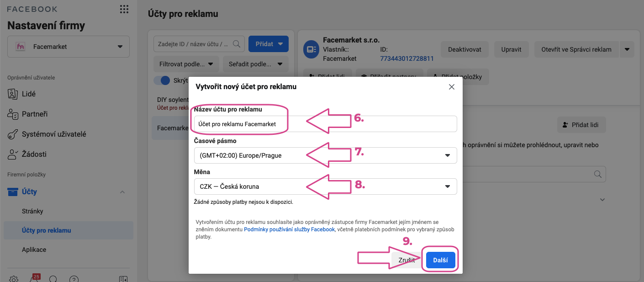Image resolution: width=644 pixels, height=282 pixels.
Task: Open the Časové pásmo dropdown
Action: pos(325,155)
